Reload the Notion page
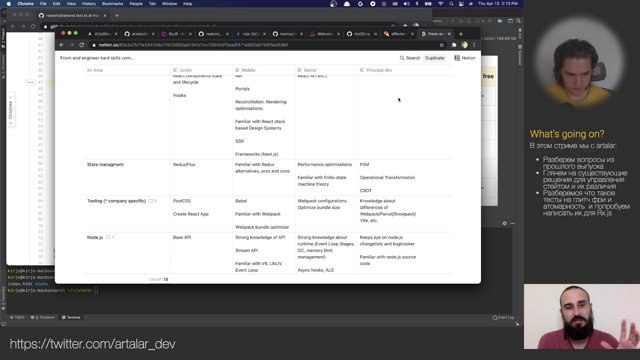This screenshot has height=360, width=640. tap(82, 45)
